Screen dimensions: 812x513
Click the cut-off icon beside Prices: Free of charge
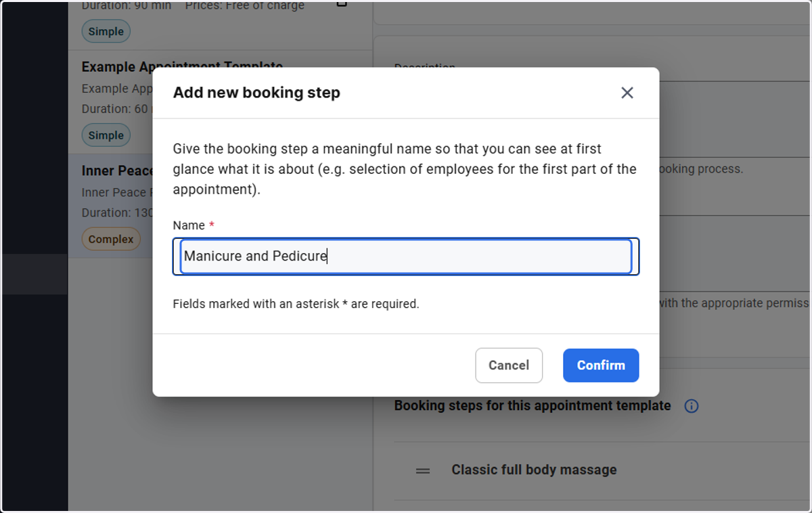click(x=342, y=4)
